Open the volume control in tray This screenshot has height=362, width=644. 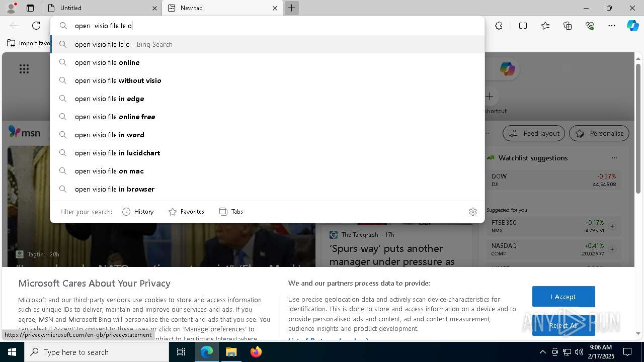click(579, 352)
